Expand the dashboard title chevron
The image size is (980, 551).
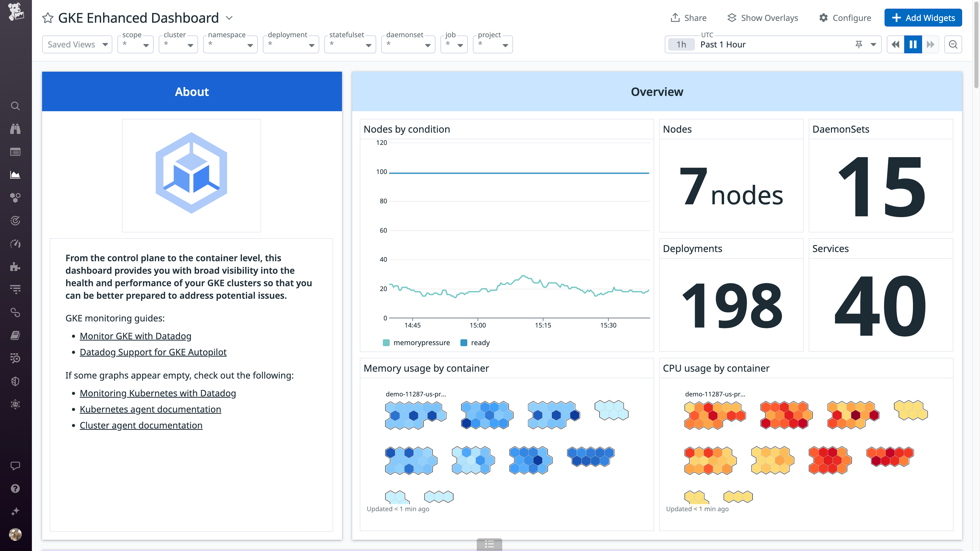click(x=229, y=18)
